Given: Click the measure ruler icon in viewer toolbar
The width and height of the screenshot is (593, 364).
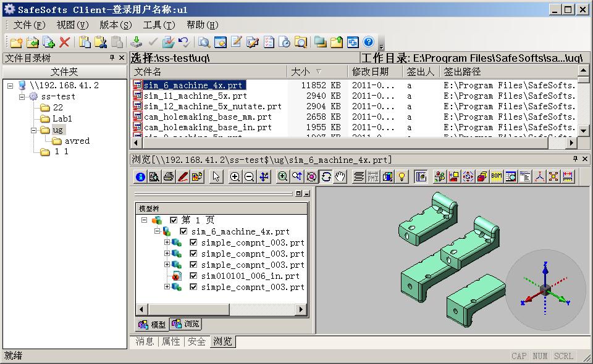Looking at the screenshot, I should pos(568,176).
